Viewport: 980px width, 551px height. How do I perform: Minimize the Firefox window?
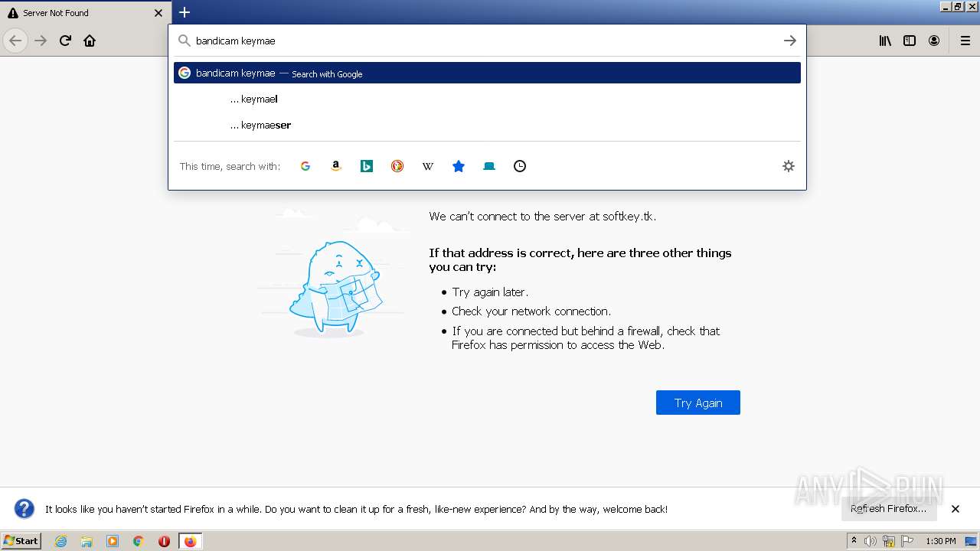(x=946, y=6)
